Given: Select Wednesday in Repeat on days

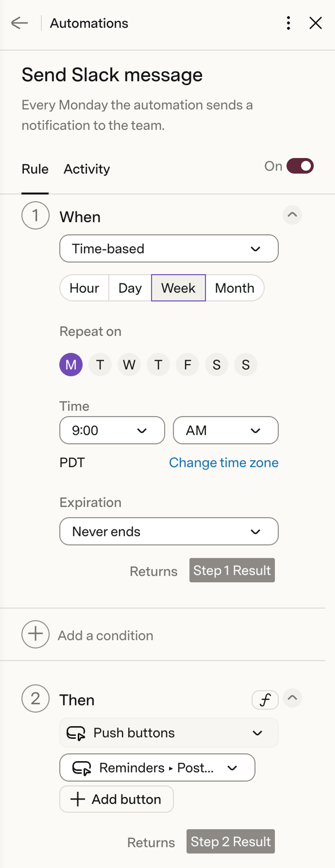Looking at the screenshot, I should pos(129,365).
